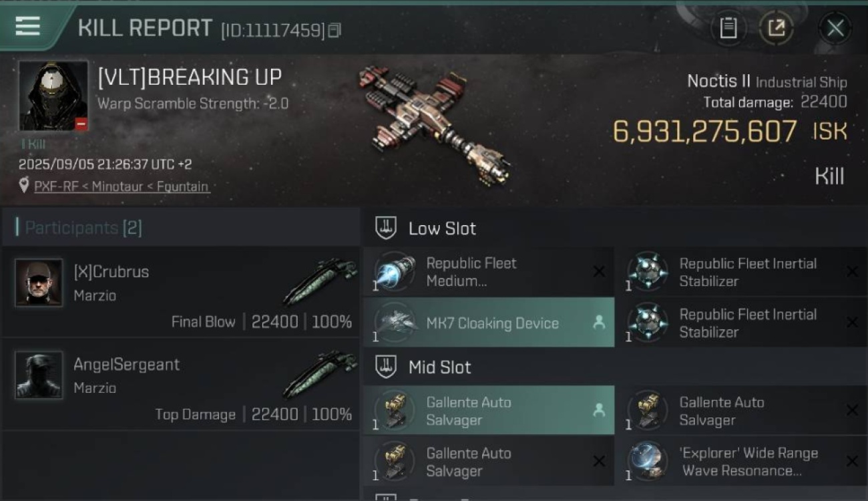
Task: Close the kill report window
Action: coord(835,28)
